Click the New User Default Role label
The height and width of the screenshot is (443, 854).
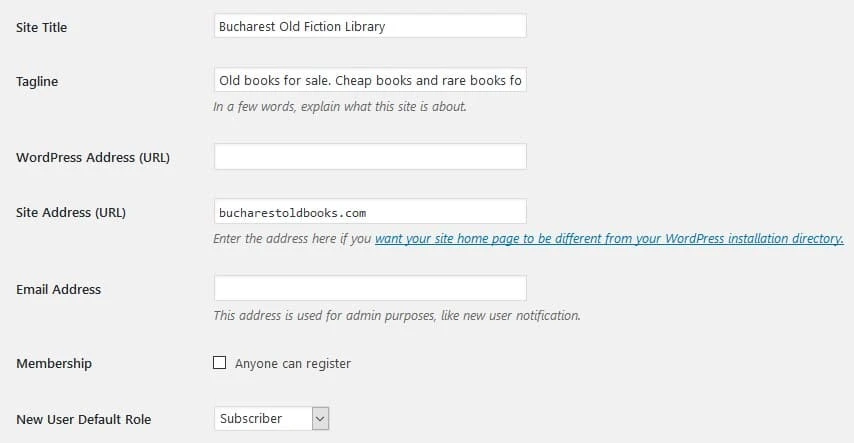coord(84,419)
